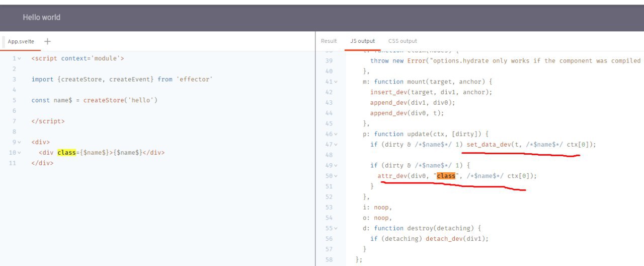Screen dimensions: 644x266
Task: Select the App.svelte file tab
Action: tap(21, 41)
